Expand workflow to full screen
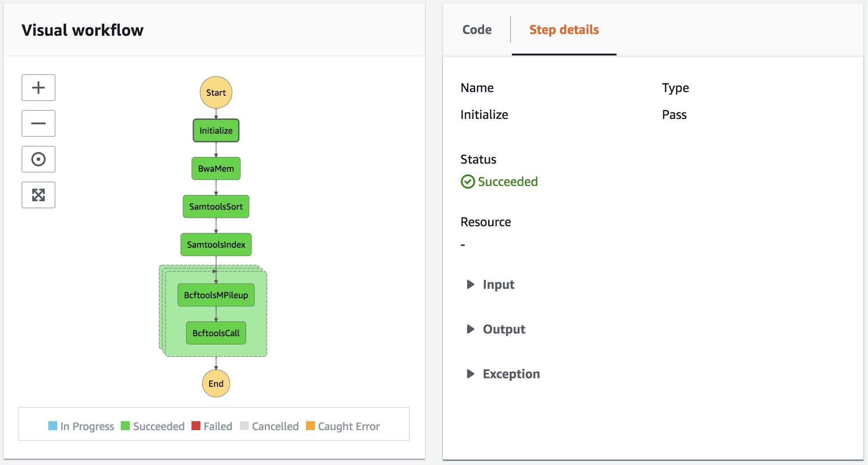 point(38,195)
